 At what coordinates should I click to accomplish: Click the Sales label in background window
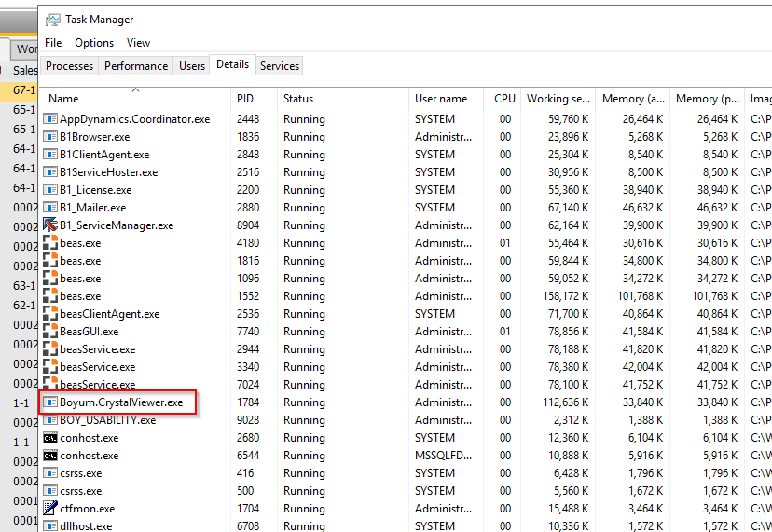[25, 71]
